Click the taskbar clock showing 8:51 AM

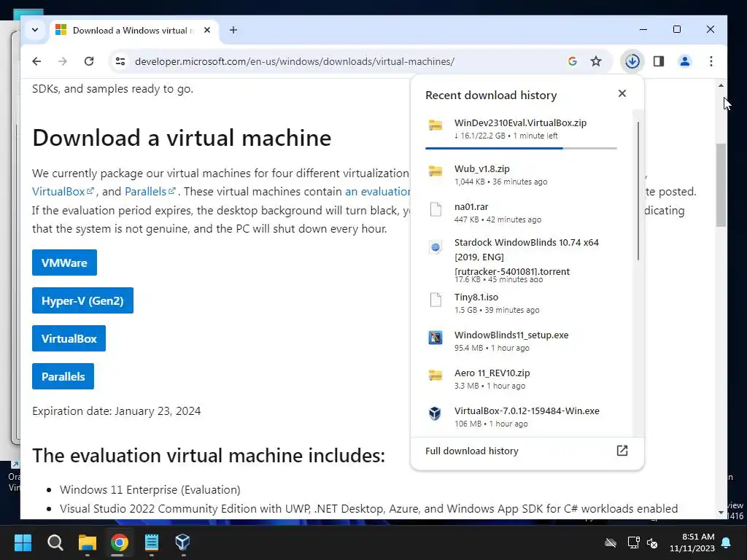click(x=692, y=542)
